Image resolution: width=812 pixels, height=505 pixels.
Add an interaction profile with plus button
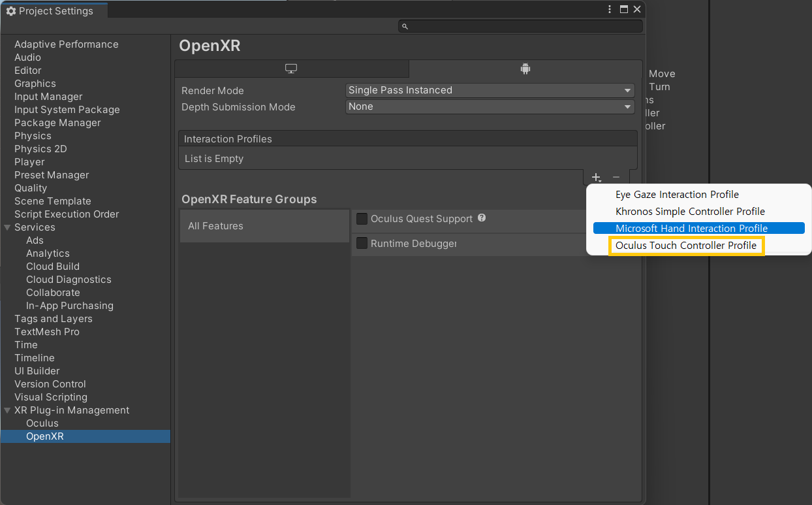click(596, 177)
